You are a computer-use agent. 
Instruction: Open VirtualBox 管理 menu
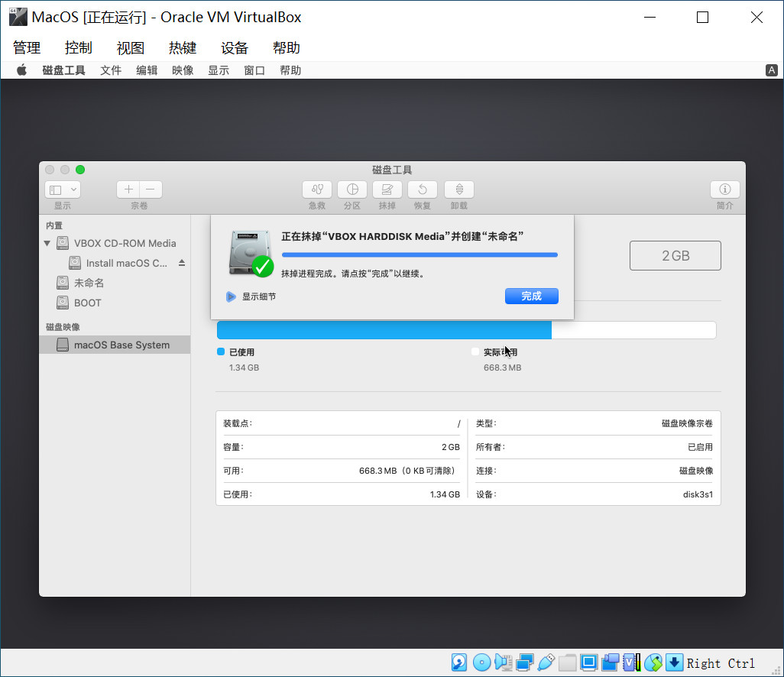click(x=27, y=48)
